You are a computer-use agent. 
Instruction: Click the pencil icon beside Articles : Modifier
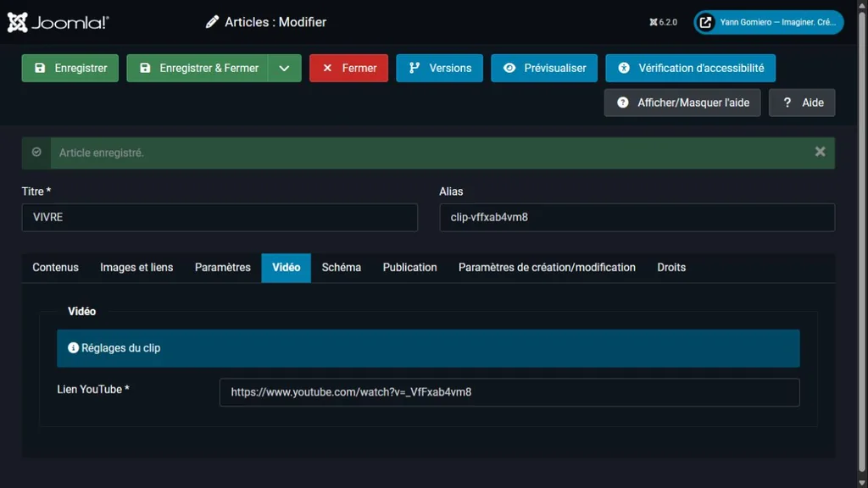212,22
